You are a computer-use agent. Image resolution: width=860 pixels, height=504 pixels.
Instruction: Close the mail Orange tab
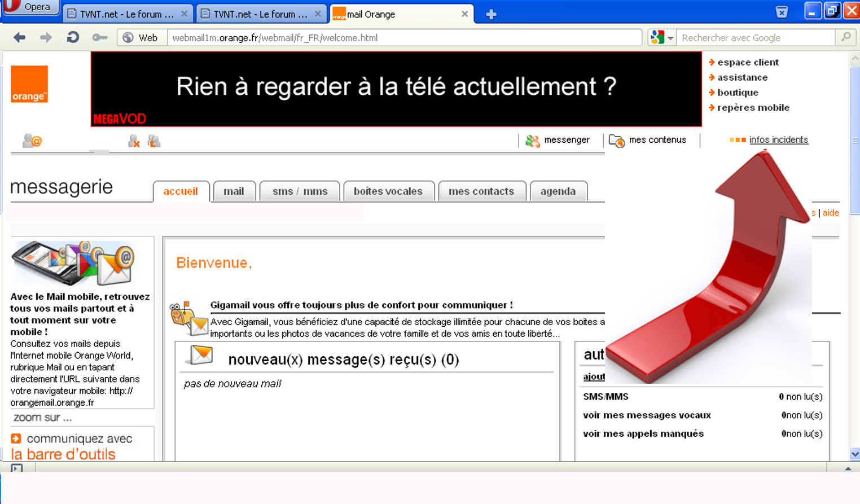464,14
